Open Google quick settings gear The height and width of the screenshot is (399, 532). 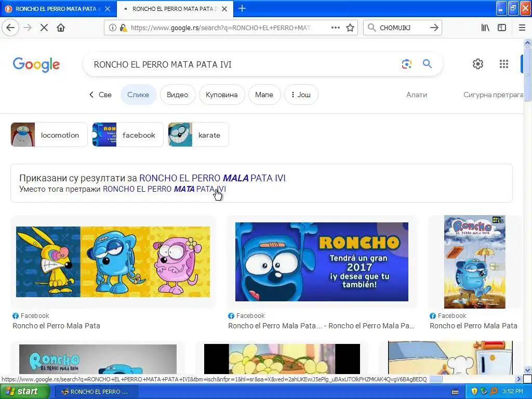pos(478,64)
